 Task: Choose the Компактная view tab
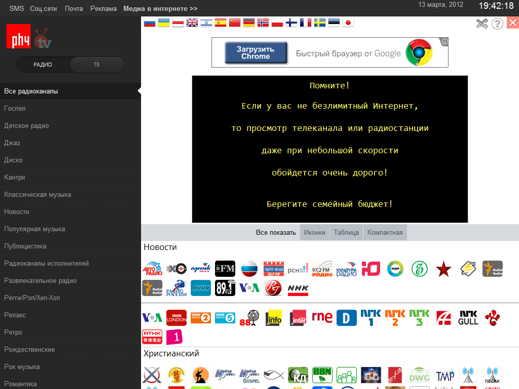click(385, 232)
